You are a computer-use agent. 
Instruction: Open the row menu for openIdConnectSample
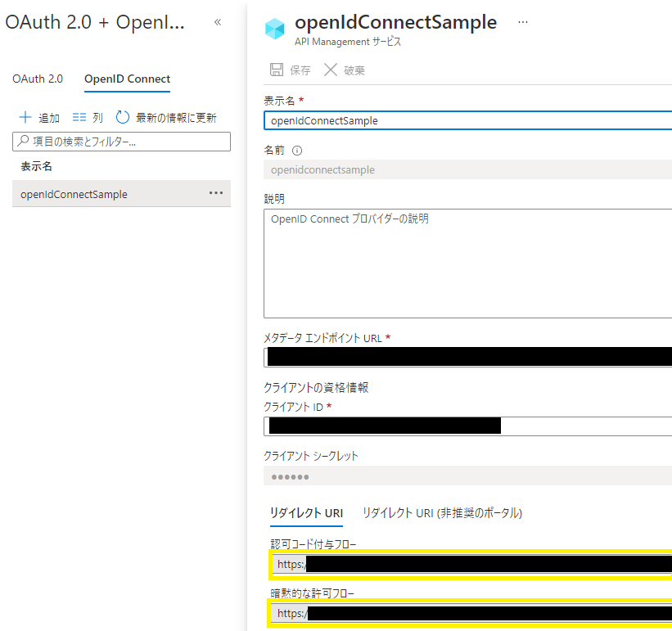(x=216, y=193)
